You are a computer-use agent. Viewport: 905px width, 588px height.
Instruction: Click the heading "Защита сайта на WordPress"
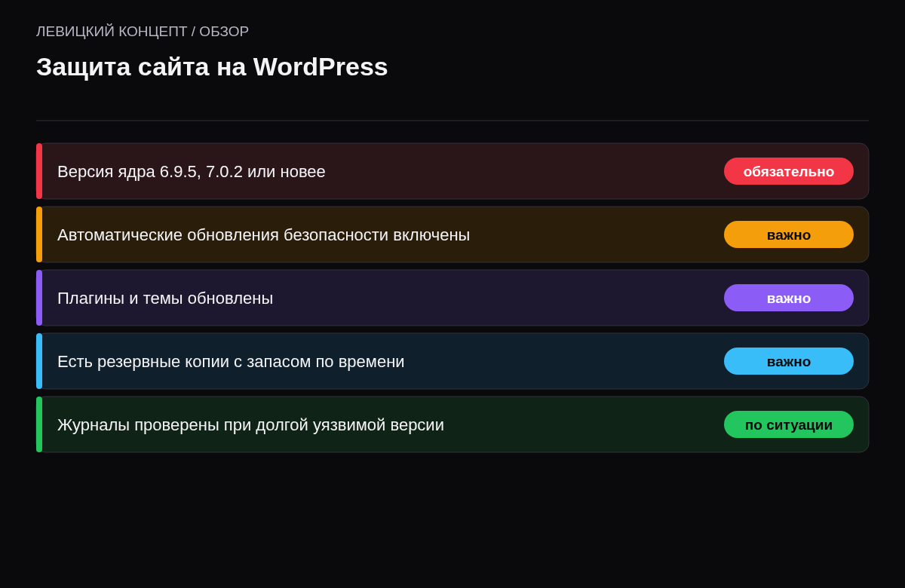pos(212,66)
